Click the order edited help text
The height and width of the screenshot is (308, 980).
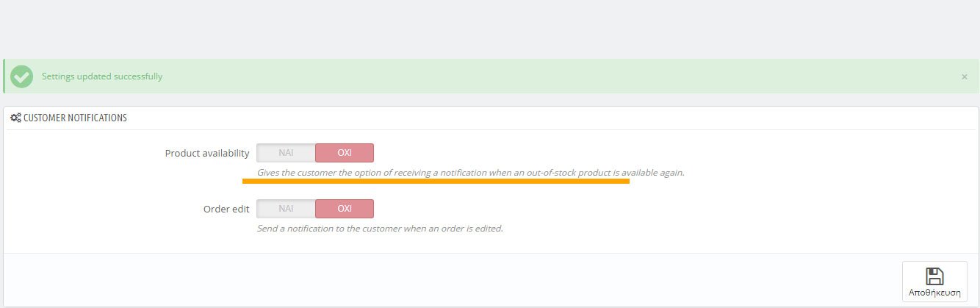[x=380, y=229]
